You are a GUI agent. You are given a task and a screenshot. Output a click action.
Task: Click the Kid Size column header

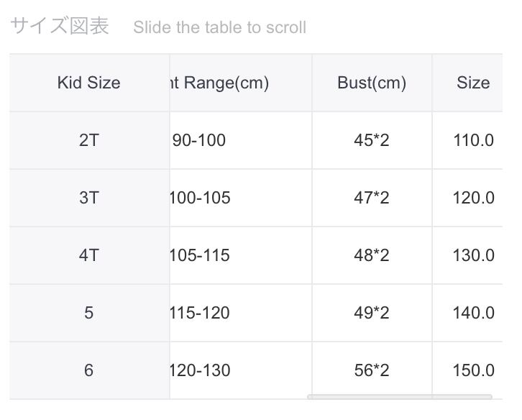[x=89, y=83]
